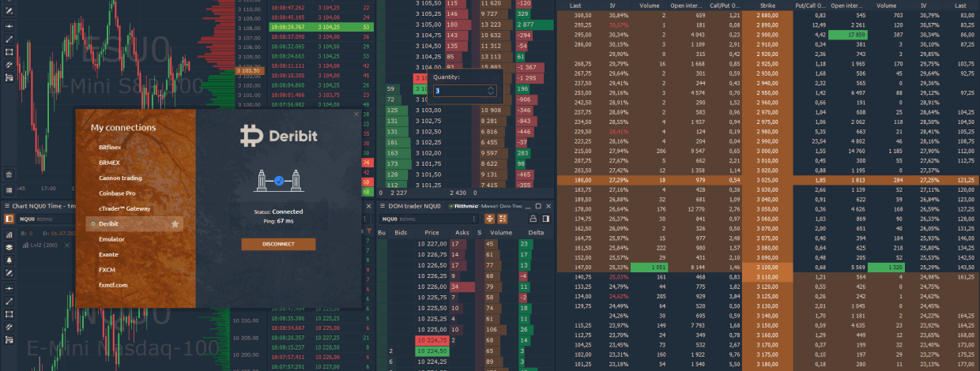This screenshot has width=980, height=371.
Task: Select rectangle tool in upper chart toolbar
Action: 9,51
